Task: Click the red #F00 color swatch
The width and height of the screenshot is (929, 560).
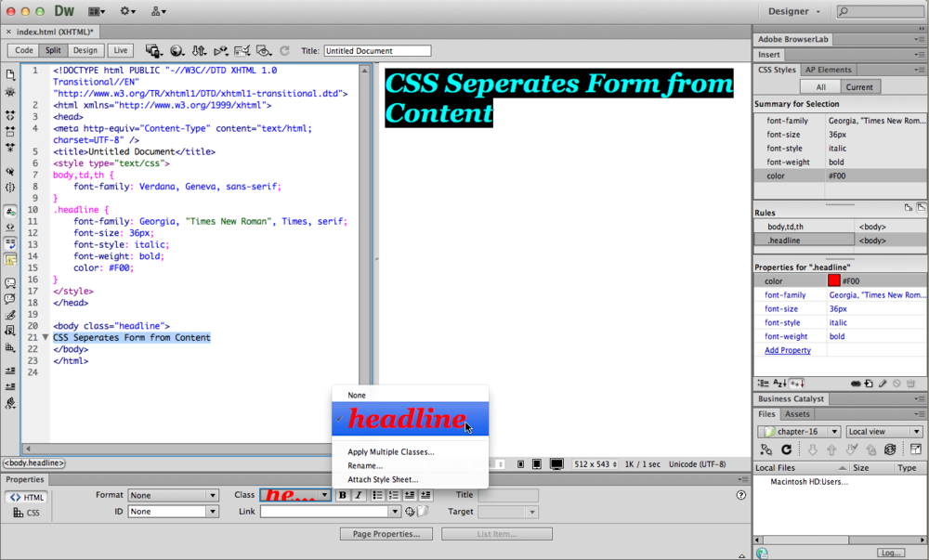Action: [834, 280]
